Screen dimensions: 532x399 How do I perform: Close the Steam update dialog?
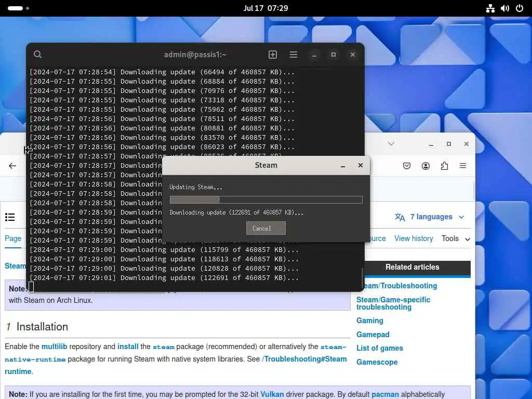pos(361,165)
